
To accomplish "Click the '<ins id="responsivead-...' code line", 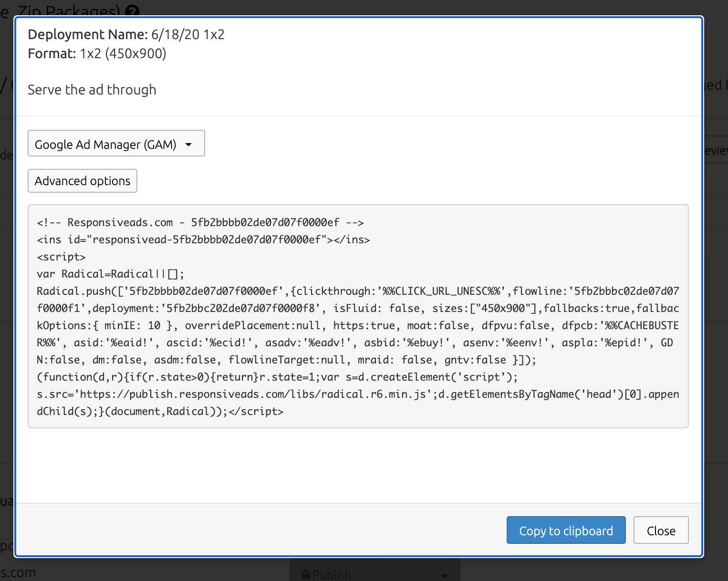I will click(x=203, y=239).
